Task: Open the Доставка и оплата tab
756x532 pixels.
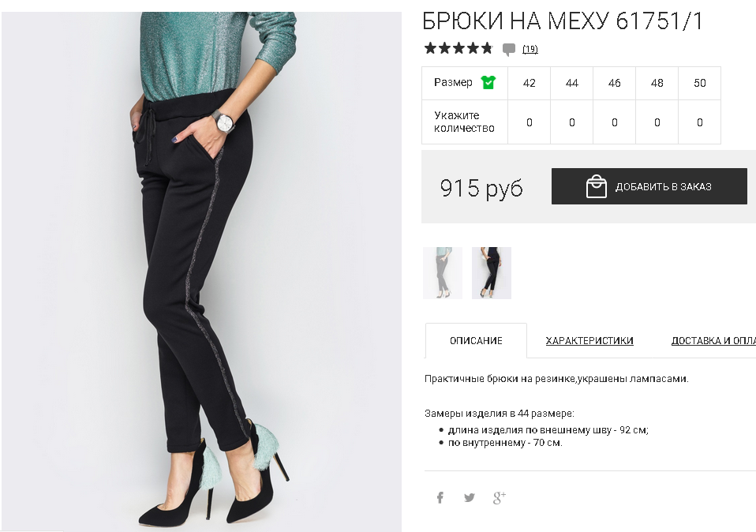Action: [713, 340]
